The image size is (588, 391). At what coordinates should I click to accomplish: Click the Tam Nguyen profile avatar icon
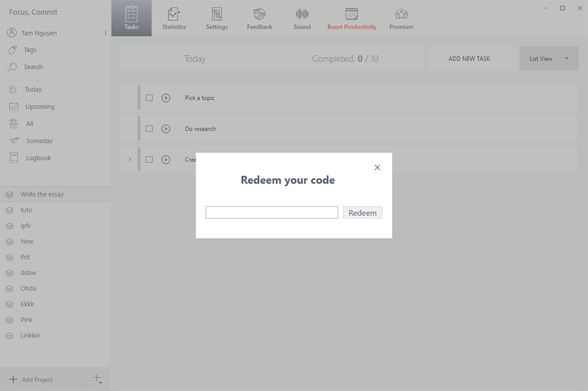[12, 33]
